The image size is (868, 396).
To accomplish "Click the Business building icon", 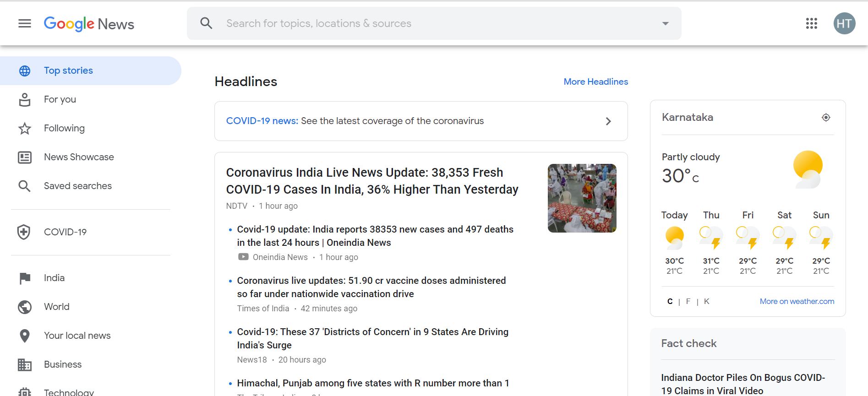I will tap(25, 364).
